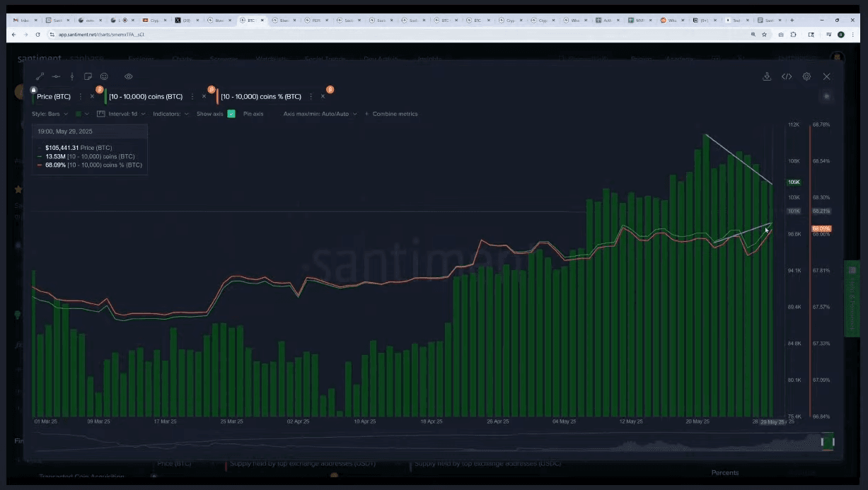Click the Combine metrics button
The height and width of the screenshot is (490, 868).
pos(391,114)
